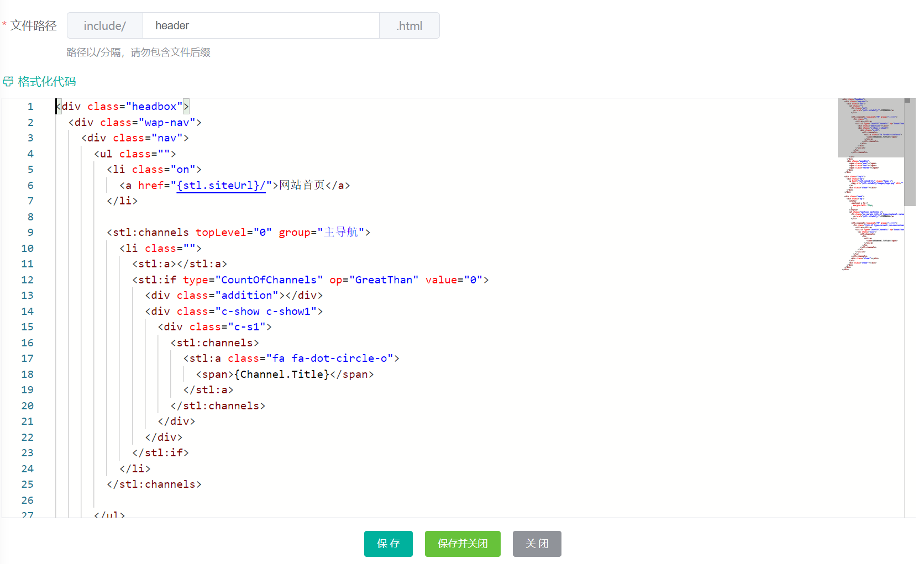Image resolution: width=924 pixels, height=564 pixels.
Task: Click the editor vertical scrollbar
Action: (910, 155)
